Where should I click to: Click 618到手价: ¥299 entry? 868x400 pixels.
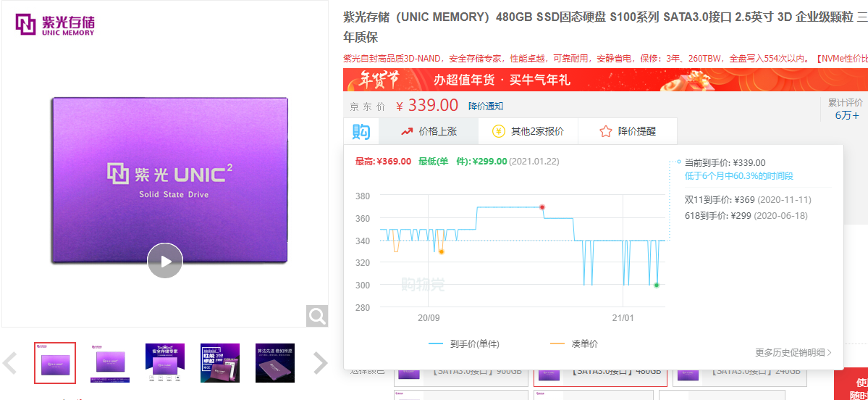click(746, 215)
